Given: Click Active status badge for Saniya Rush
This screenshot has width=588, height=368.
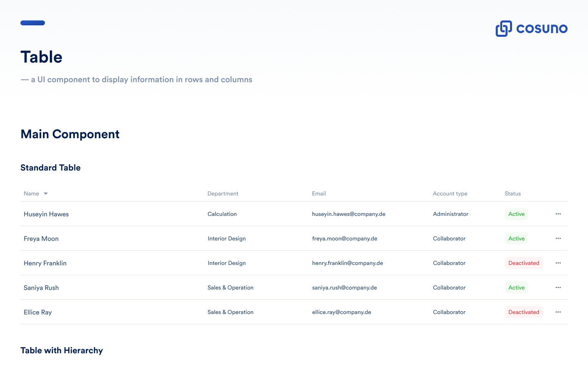Looking at the screenshot, I should point(516,287).
